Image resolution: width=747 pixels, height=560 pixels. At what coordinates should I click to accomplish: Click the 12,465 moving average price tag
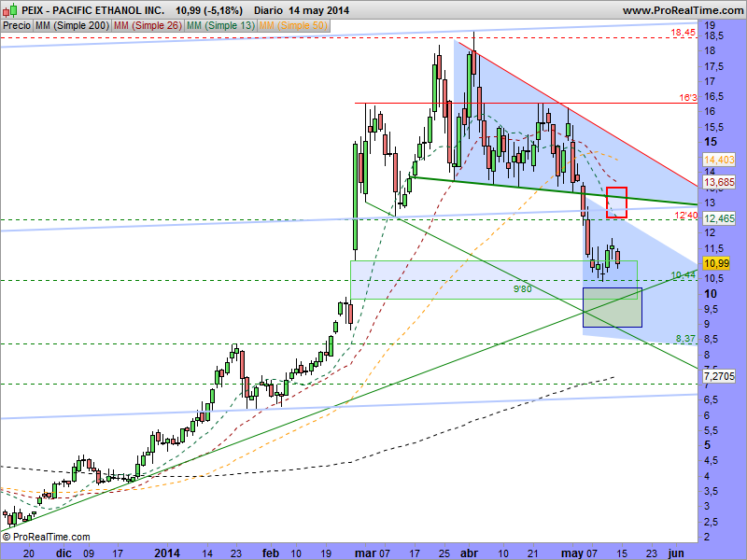(719, 218)
